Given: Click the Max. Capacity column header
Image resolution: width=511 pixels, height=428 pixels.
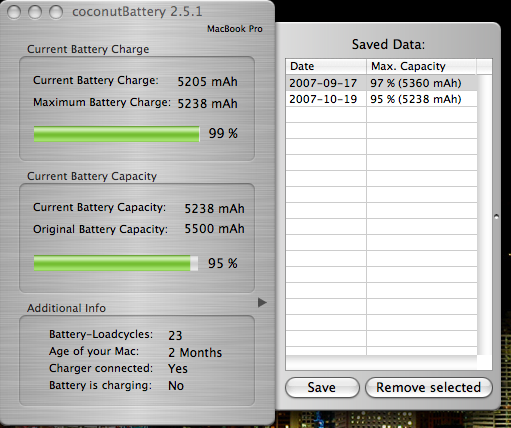Looking at the screenshot, I should (x=421, y=66).
